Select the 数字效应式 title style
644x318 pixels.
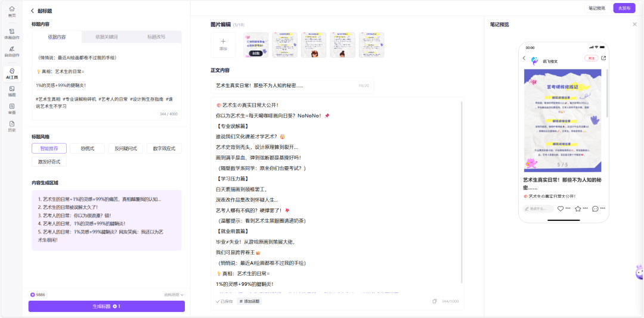pos(164,148)
